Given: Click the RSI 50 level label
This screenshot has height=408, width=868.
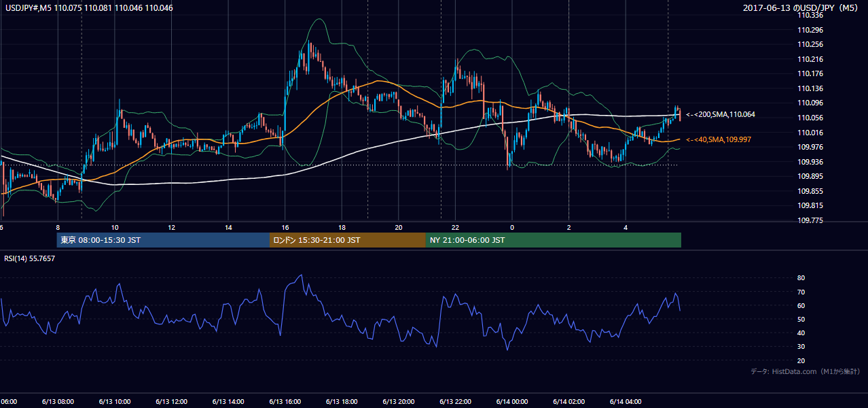Looking at the screenshot, I should 801,319.
